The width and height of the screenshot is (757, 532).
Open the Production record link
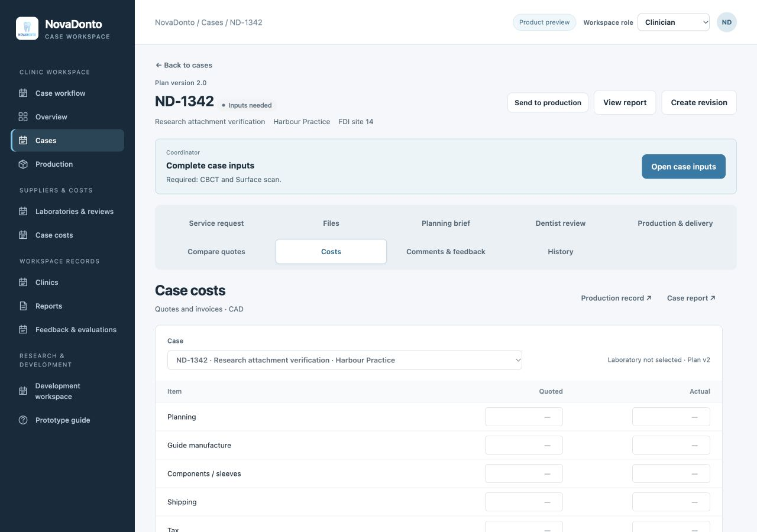[x=616, y=298]
